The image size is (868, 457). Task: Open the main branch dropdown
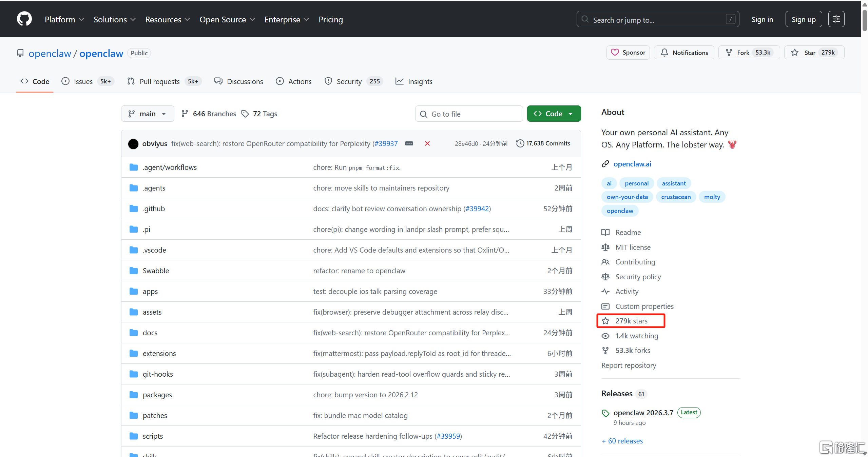click(x=148, y=114)
